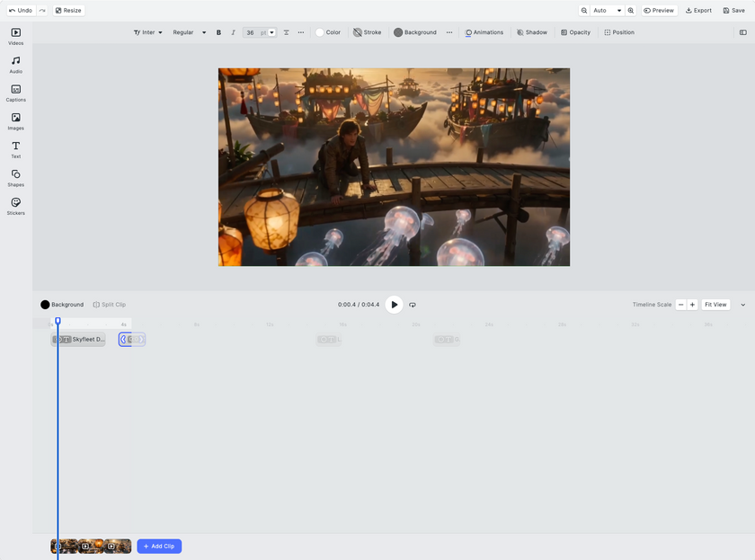
Task: Open the Audio panel
Action: coord(16,65)
